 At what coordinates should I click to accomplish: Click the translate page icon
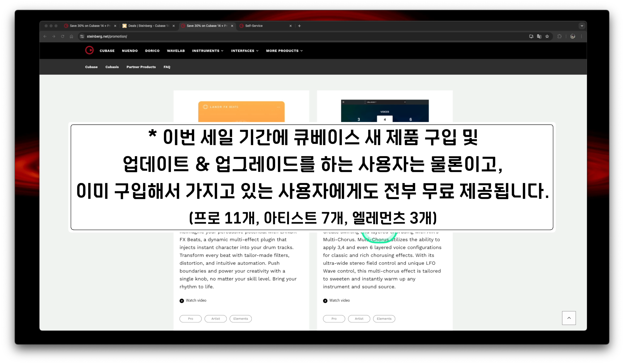coord(539,36)
